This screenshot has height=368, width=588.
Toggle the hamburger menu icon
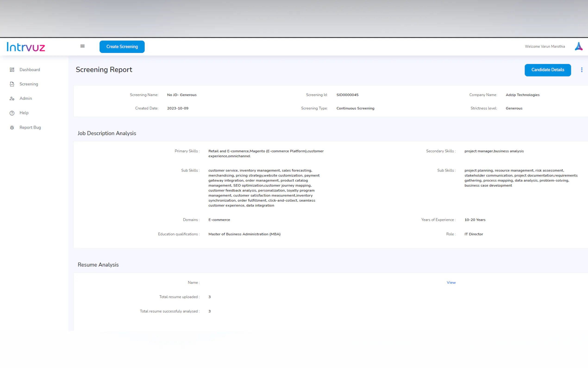82,46
